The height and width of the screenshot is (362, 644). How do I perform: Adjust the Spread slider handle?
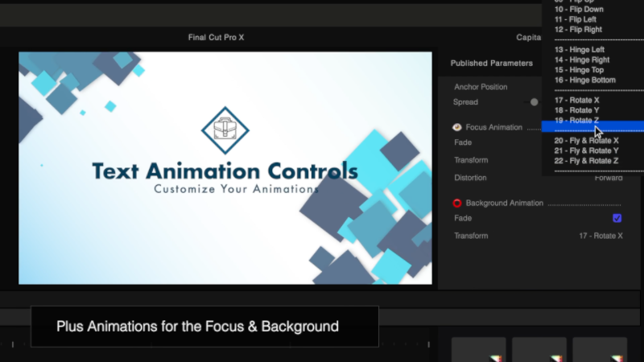click(534, 102)
